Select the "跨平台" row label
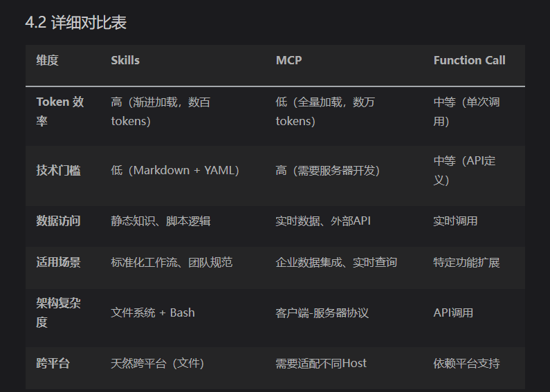This screenshot has height=392, width=550. click(53, 364)
